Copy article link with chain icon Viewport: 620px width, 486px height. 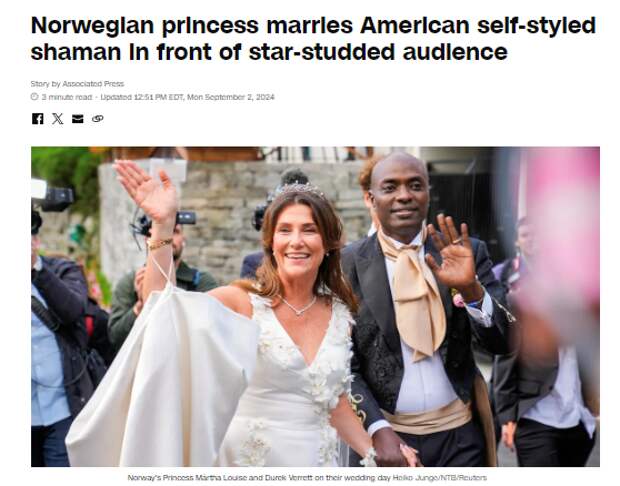click(98, 118)
